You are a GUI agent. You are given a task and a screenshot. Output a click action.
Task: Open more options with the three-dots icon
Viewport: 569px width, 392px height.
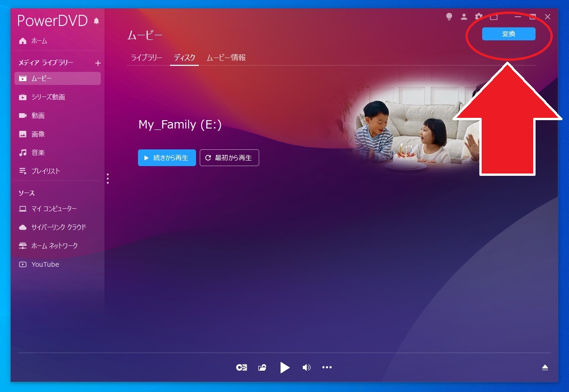[x=327, y=367]
